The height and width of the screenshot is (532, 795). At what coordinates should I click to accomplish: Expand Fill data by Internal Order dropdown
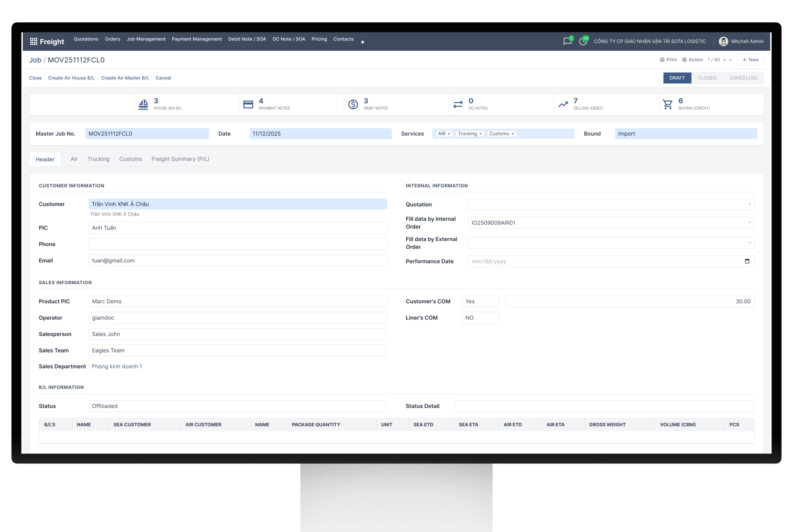pos(749,223)
